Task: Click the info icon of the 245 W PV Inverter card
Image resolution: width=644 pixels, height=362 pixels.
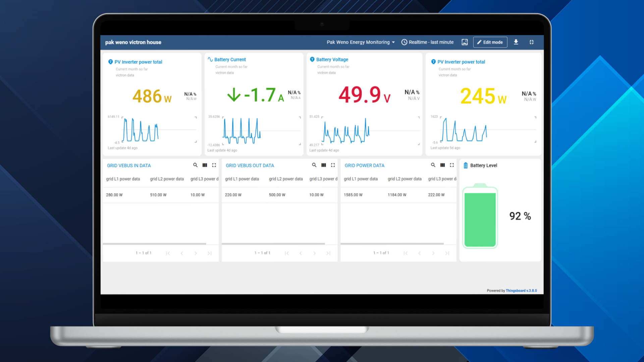Action: 433,62
